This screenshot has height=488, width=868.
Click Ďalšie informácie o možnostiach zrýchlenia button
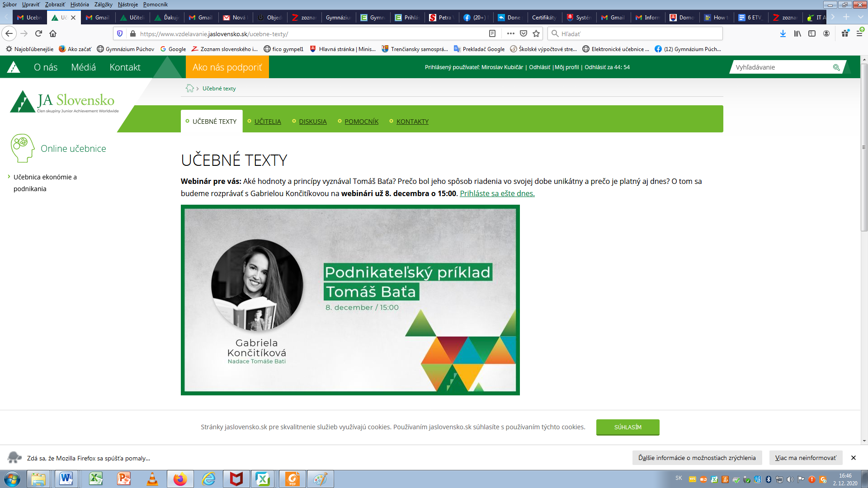697,458
